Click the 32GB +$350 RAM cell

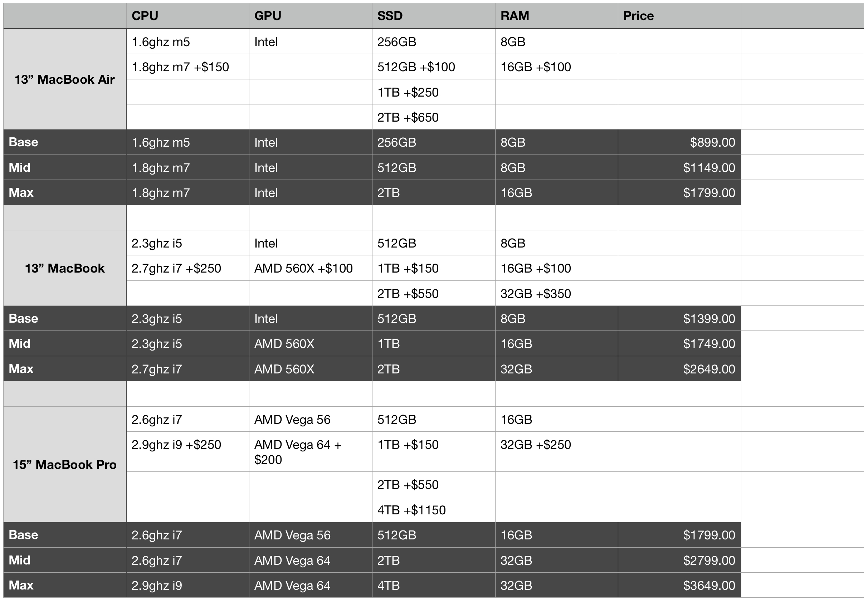click(x=556, y=293)
